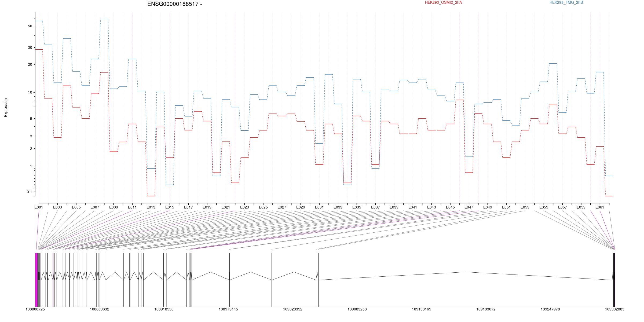Click exon label E031
The height and width of the screenshot is (322, 644).
pyautogui.click(x=319, y=207)
